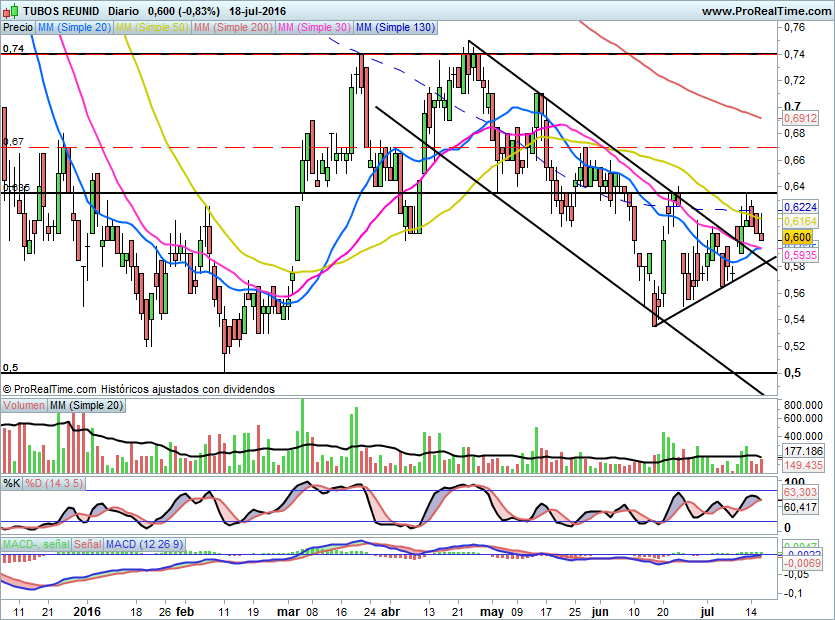This screenshot has width=835, height=620.
Task: Select the Precio indicator label
Action: (17, 28)
